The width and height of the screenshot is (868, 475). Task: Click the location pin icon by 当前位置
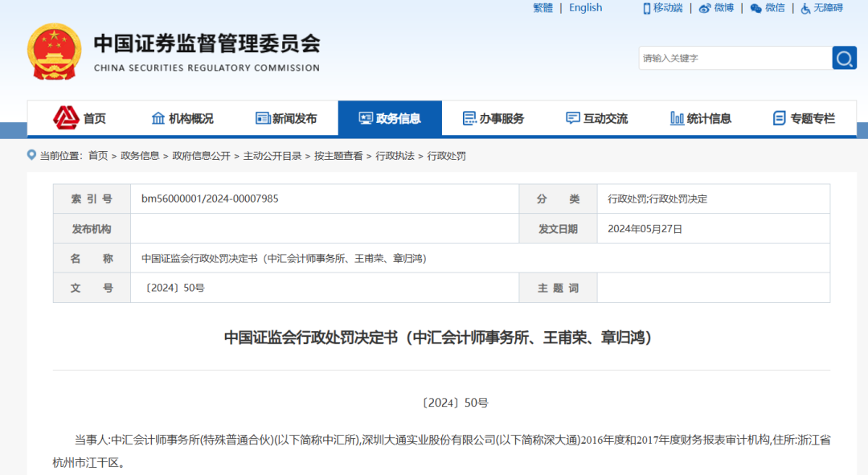31,155
